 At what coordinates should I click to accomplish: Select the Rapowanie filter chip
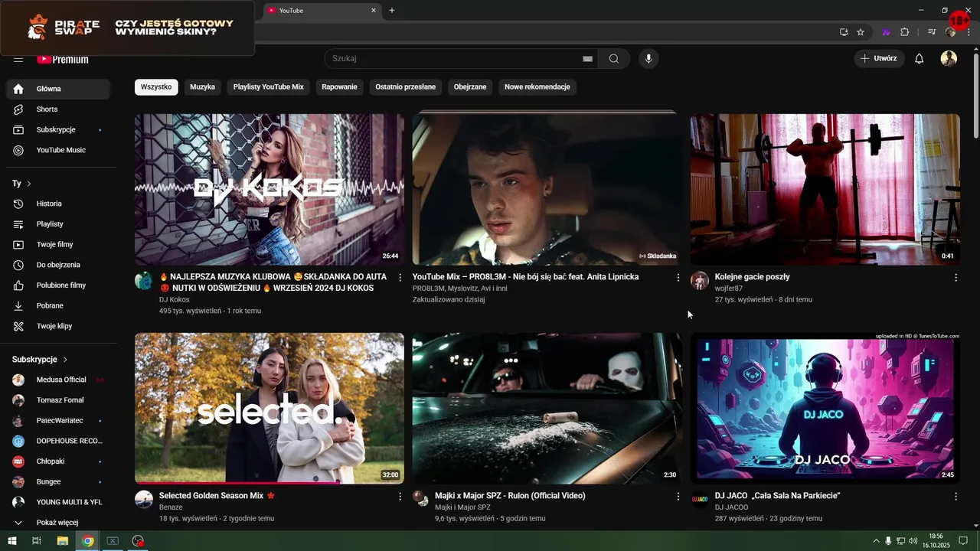(340, 87)
